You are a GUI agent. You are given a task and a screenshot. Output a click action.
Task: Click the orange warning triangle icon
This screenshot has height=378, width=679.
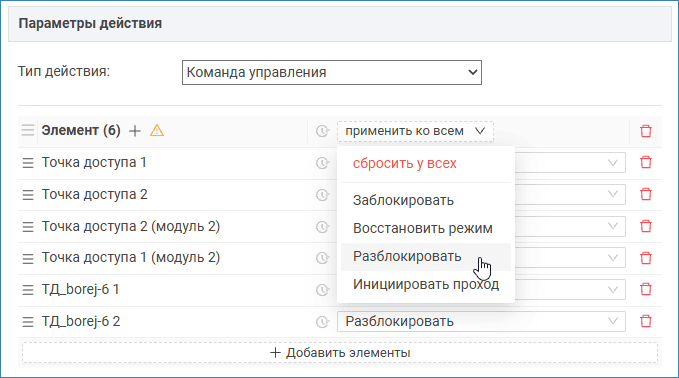[x=157, y=130]
